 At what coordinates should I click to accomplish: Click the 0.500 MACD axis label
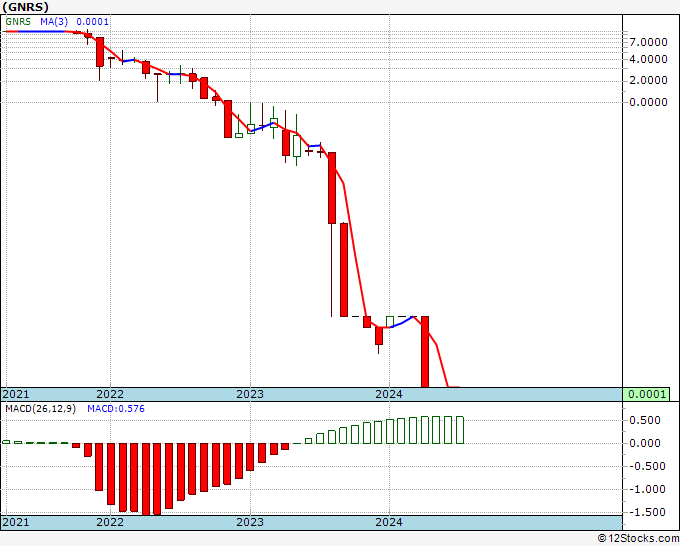(645, 420)
